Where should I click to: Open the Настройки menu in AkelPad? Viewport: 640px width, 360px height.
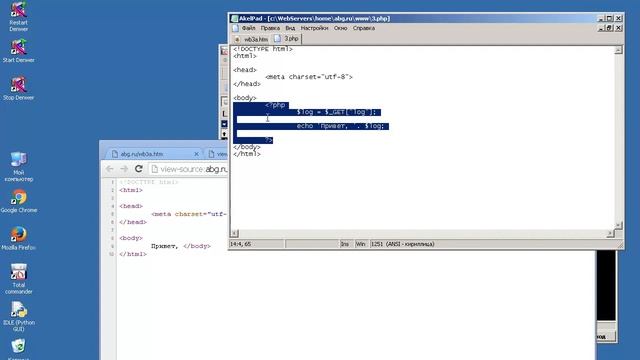coord(314,28)
